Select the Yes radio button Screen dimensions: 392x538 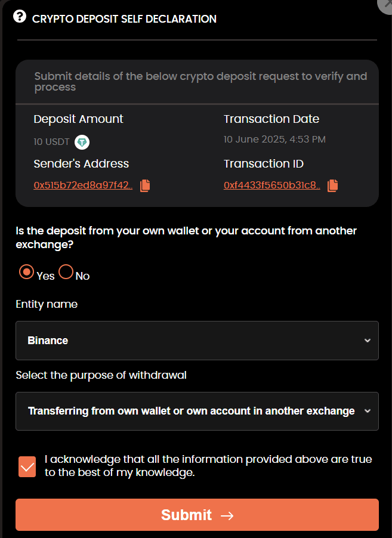(26, 272)
